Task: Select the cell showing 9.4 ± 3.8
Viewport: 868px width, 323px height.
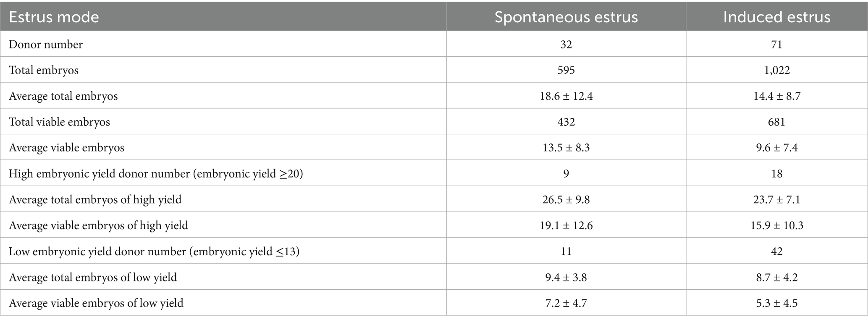Action: pos(566,278)
